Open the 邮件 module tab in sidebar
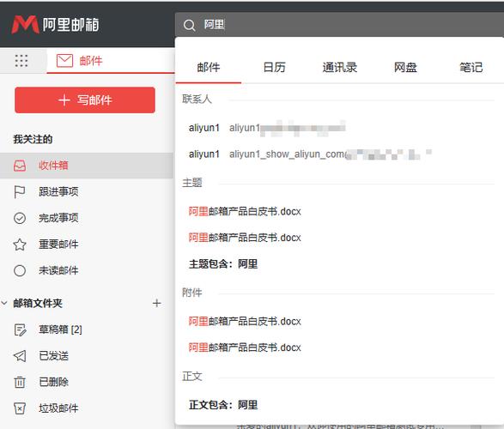504x429 pixels. coord(111,61)
